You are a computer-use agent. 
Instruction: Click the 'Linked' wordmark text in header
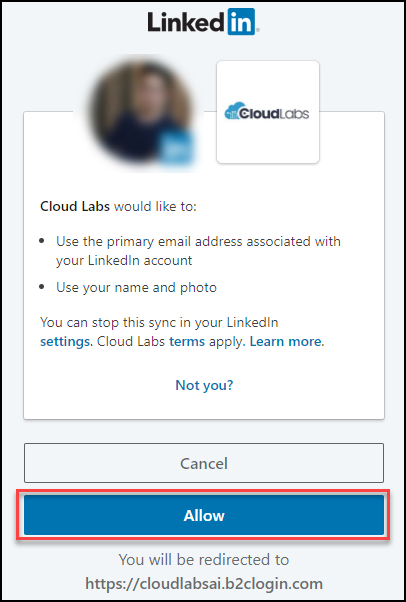coord(186,22)
